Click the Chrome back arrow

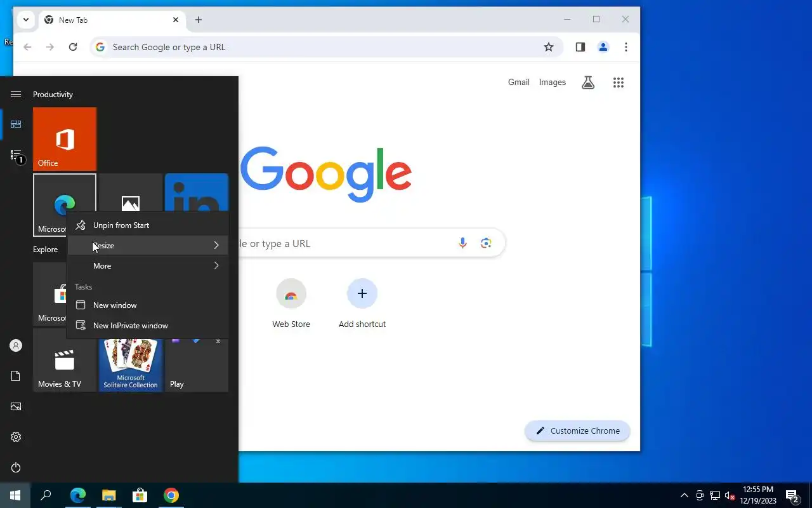tap(27, 47)
